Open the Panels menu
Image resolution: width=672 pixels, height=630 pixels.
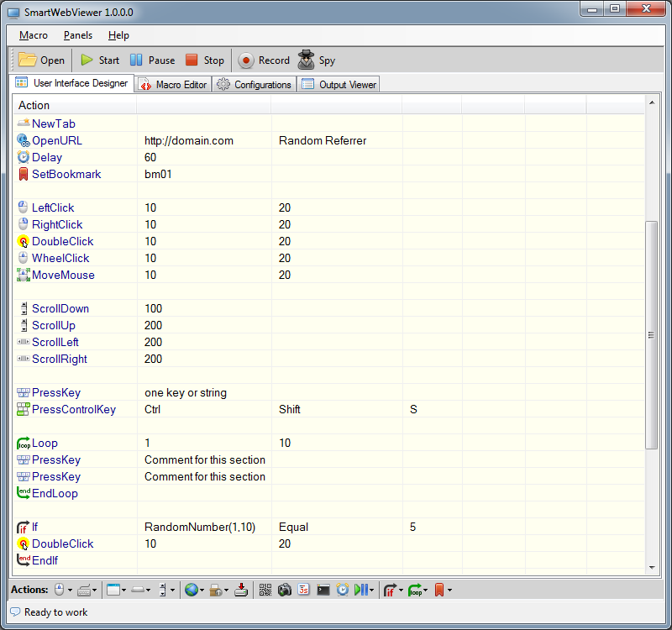pyautogui.click(x=78, y=35)
